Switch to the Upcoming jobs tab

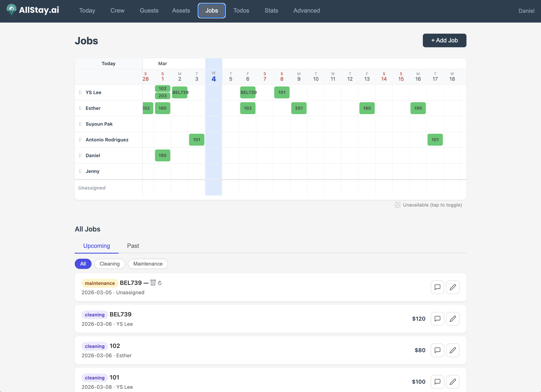point(96,246)
